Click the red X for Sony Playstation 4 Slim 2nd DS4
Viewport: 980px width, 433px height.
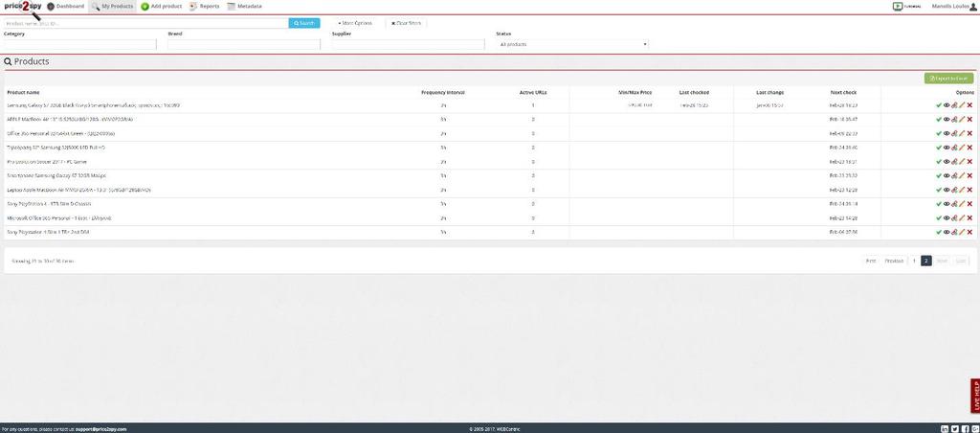969,232
